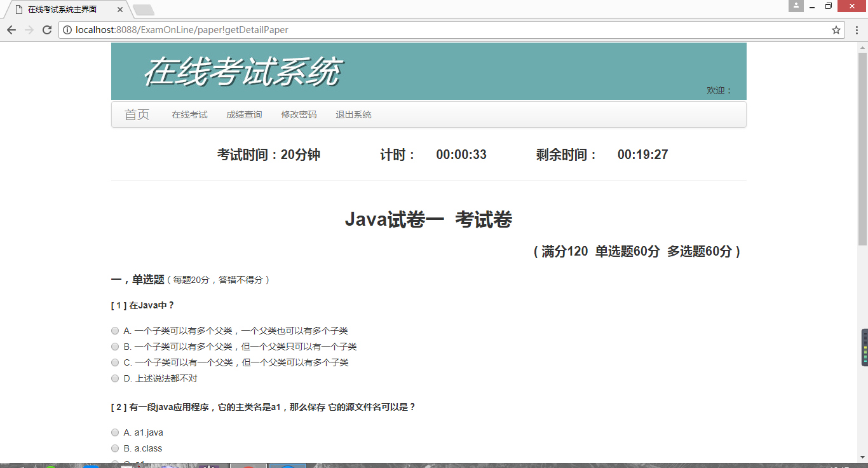Open 成绩查询 to check scores
The image size is (868, 468).
[x=244, y=114]
